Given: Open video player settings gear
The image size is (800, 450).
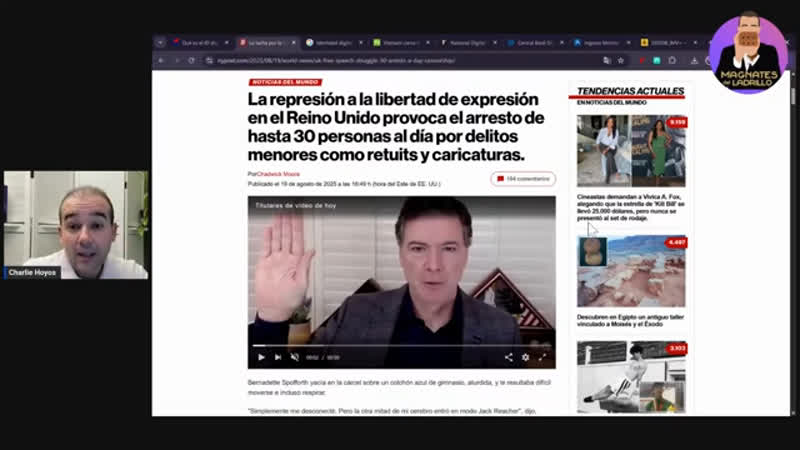Looking at the screenshot, I should [525, 357].
